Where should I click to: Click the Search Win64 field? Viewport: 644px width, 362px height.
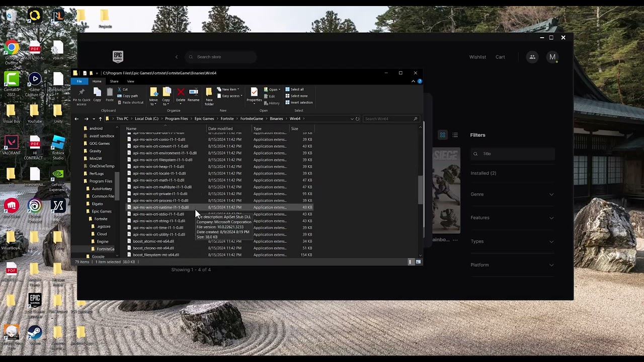click(390, 119)
